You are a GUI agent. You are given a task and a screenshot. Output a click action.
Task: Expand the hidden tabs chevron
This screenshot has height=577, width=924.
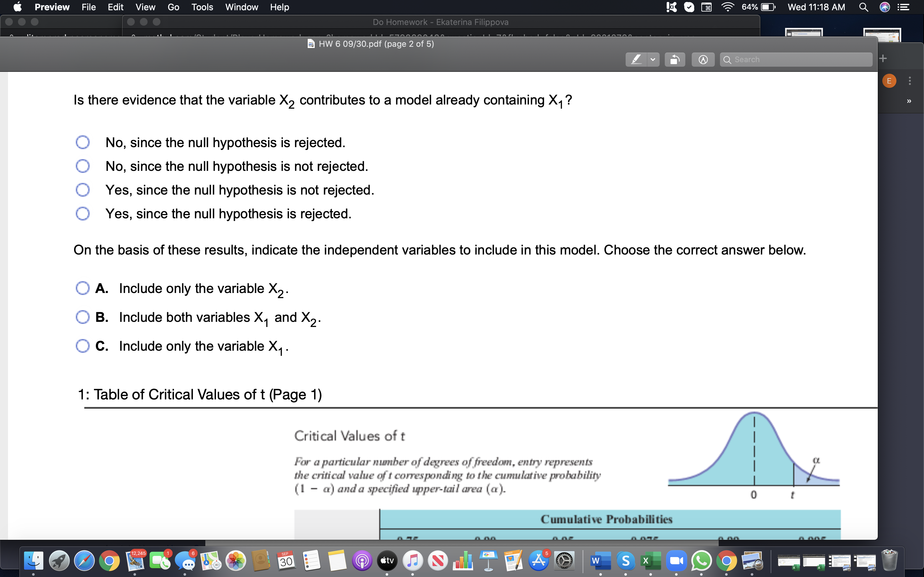click(909, 100)
